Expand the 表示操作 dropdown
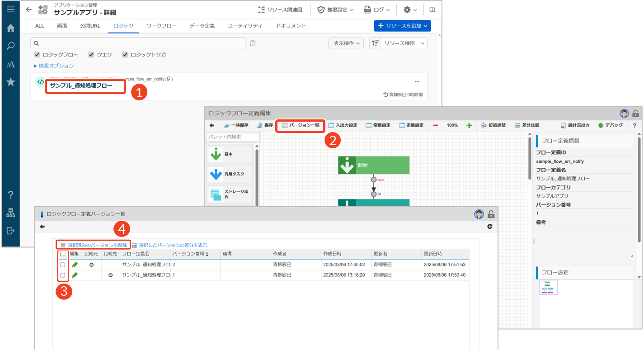 346,43
